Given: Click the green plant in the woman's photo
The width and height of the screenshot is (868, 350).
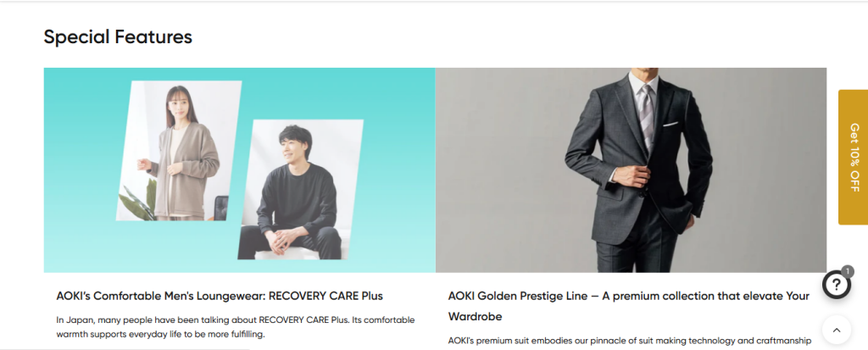Looking at the screenshot, I should (x=138, y=203).
